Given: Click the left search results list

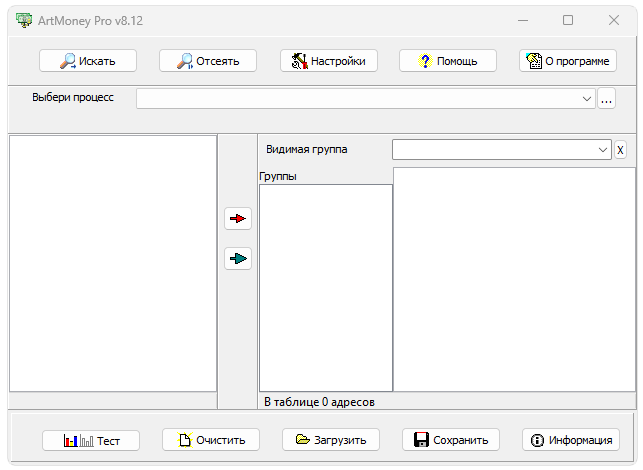Looking at the screenshot, I should [113, 264].
